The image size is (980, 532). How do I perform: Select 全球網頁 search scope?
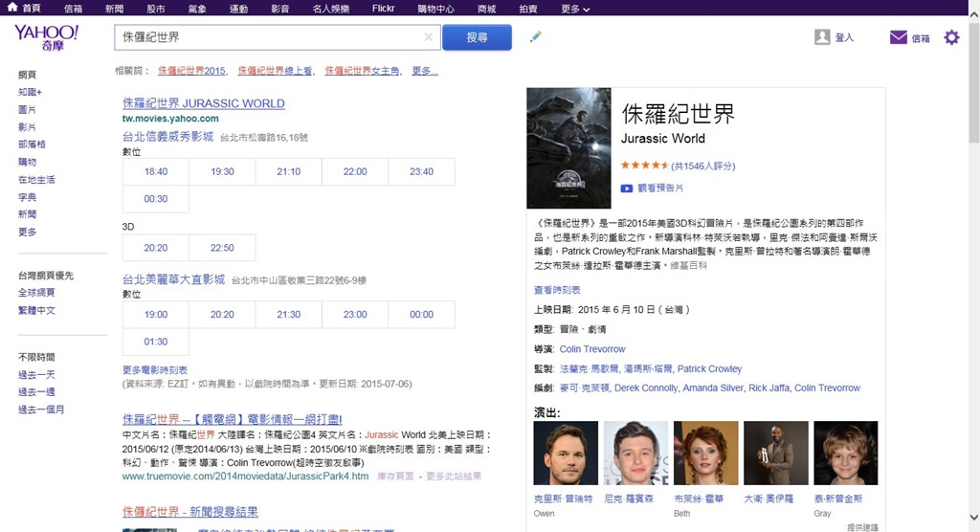[36, 293]
